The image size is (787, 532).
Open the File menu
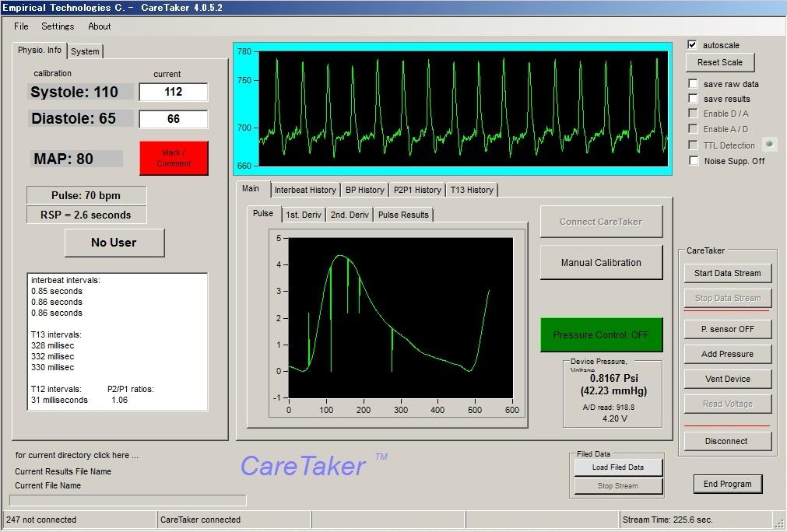pyautogui.click(x=21, y=26)
